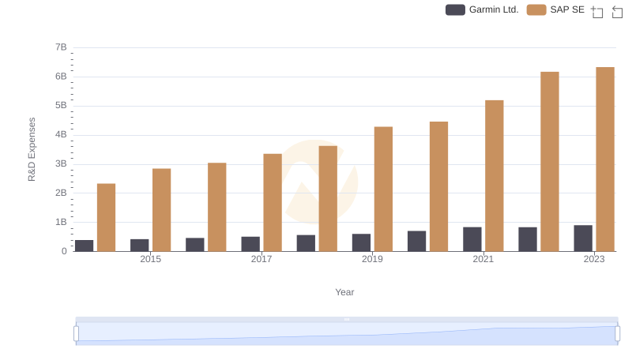The width and height of the screenshot is (632, 364).
Task: Click the 6B y-axis label
Action: 61,77
